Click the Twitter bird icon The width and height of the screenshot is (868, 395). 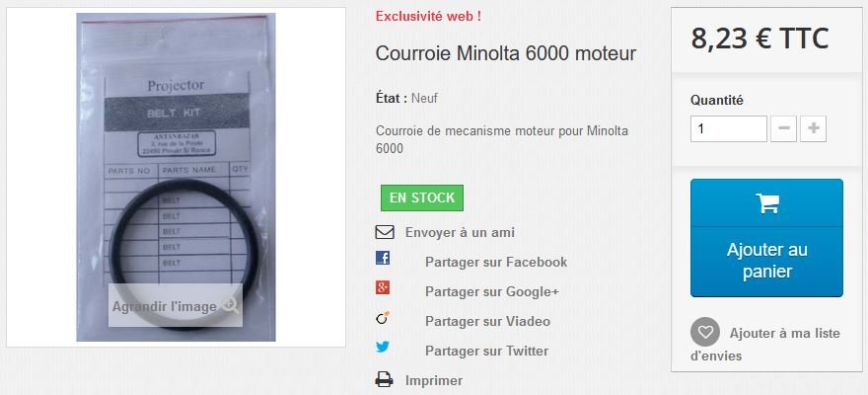[383, 347]
